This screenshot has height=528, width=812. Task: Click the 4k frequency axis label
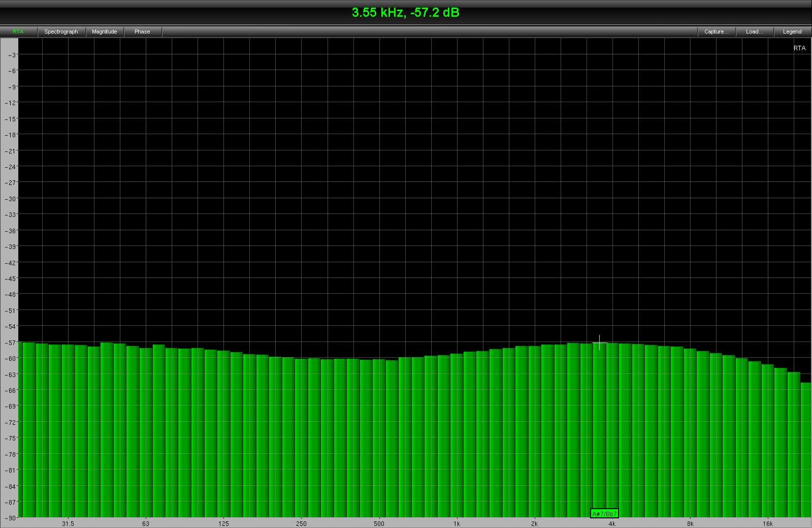[x=612, y=523]
